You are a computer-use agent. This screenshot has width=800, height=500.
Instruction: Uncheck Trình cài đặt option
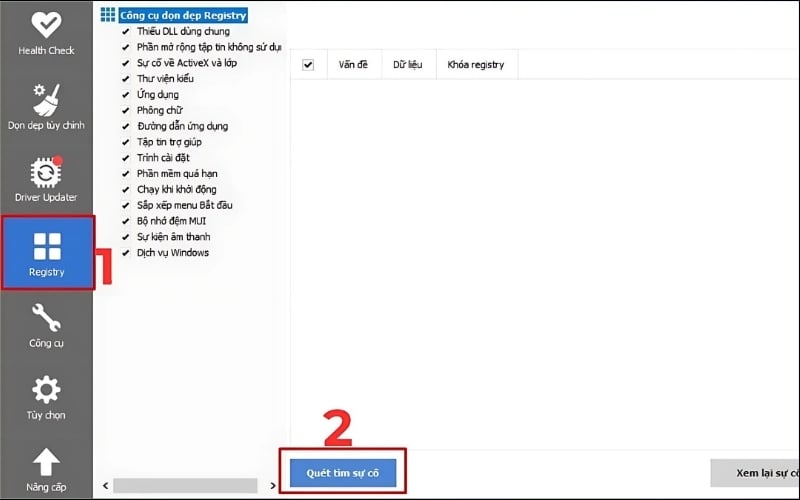(126, 158)
